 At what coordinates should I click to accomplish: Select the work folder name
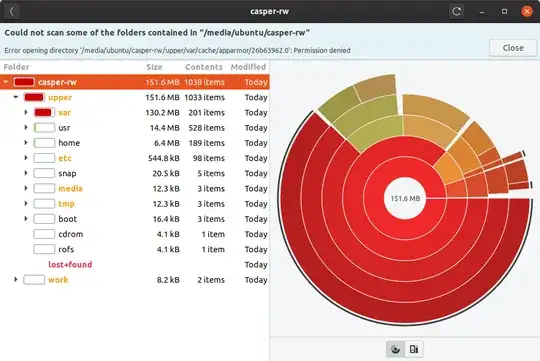[58, 280]
